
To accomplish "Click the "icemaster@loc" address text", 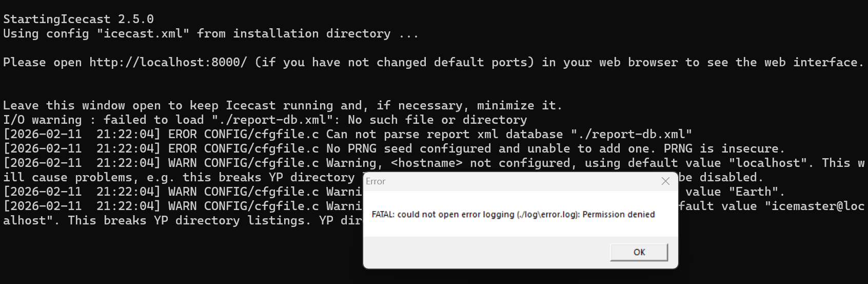I will coord(814,206).
